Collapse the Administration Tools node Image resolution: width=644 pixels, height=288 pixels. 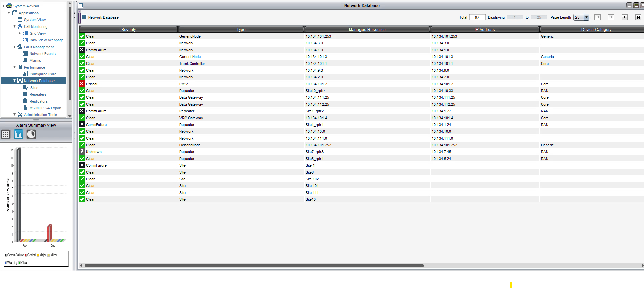tap(14, 114)
